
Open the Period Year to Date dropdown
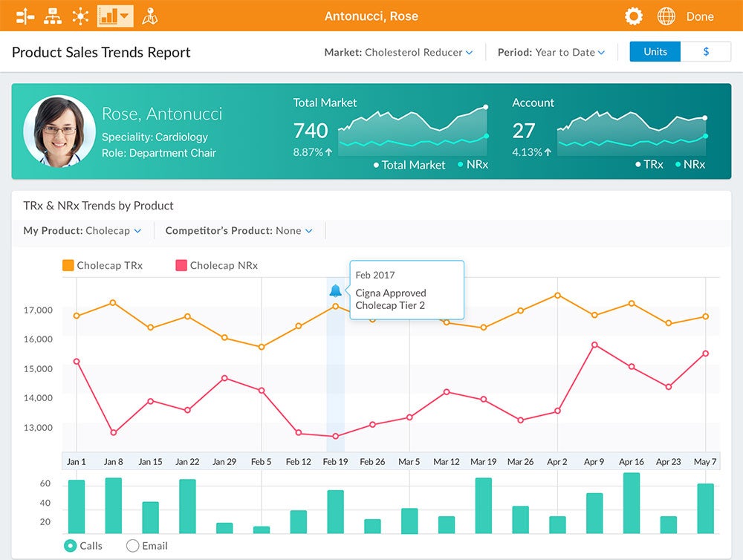click(551, 53)
